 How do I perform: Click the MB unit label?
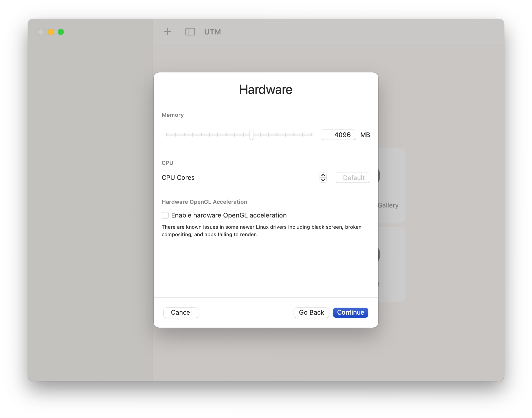point(365,135)
